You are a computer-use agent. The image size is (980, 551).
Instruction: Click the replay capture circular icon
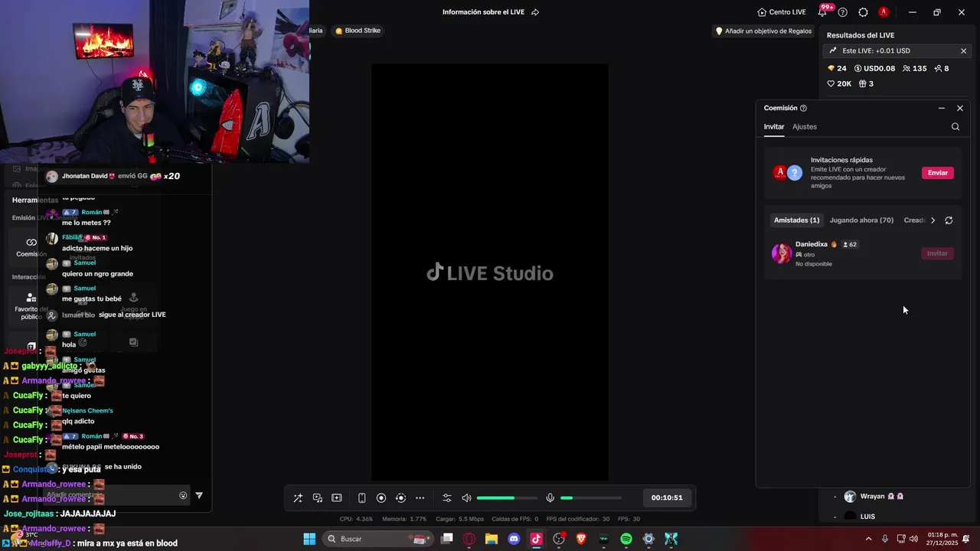(400, 498)
